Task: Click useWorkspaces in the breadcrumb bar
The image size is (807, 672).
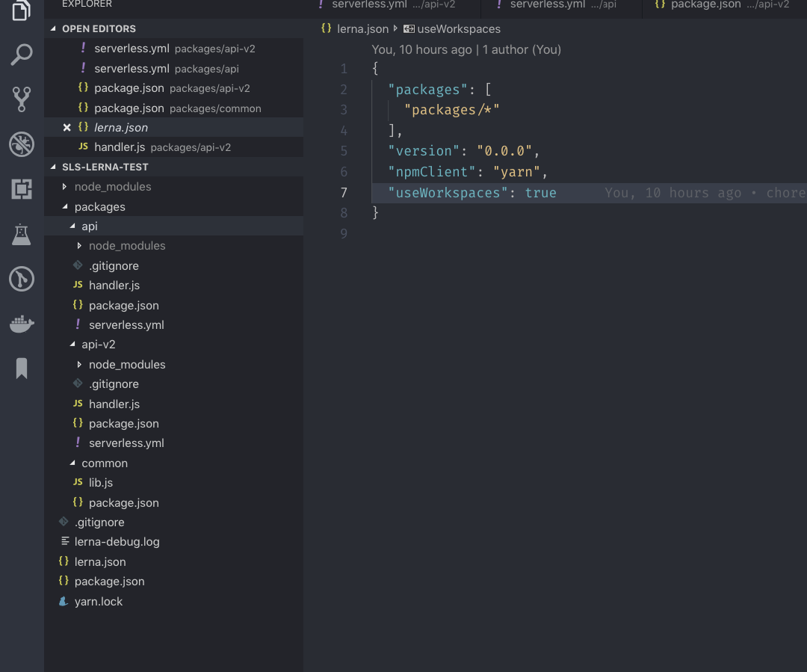Action: pos(458,28)
